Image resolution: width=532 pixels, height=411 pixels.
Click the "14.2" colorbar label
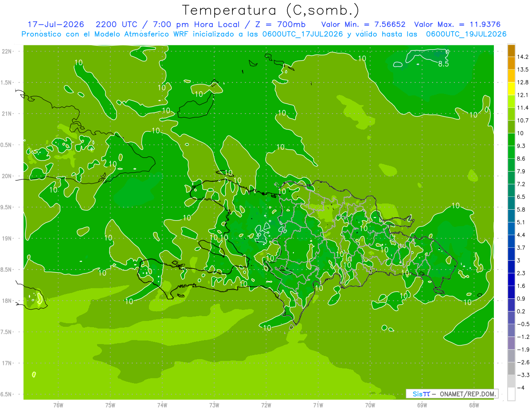point(523,57)
